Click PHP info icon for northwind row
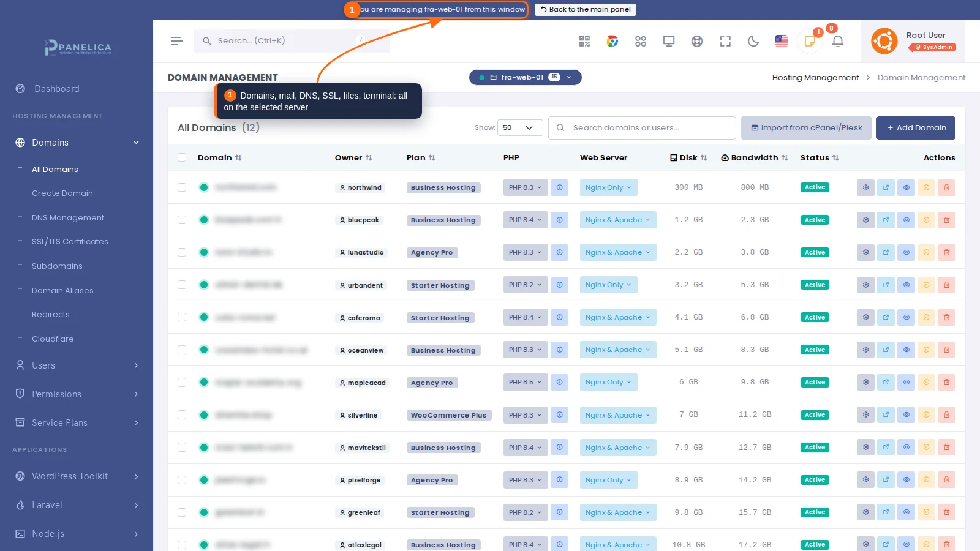 point(559,187)
